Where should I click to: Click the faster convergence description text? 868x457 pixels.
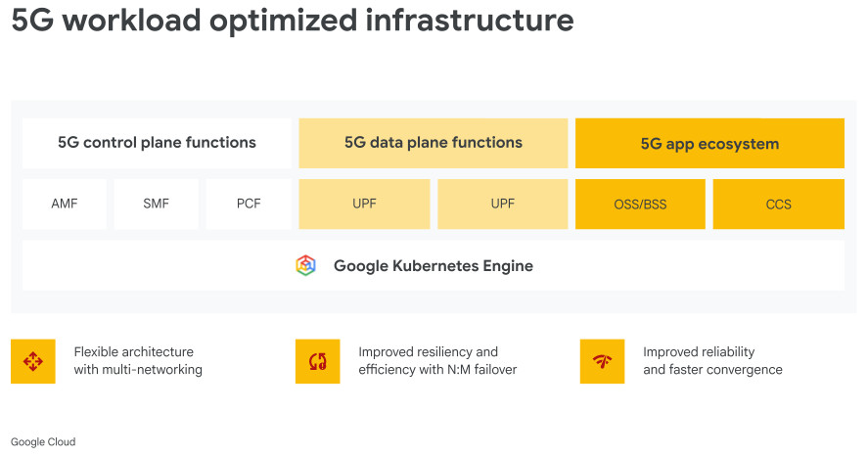pos(712,361)
